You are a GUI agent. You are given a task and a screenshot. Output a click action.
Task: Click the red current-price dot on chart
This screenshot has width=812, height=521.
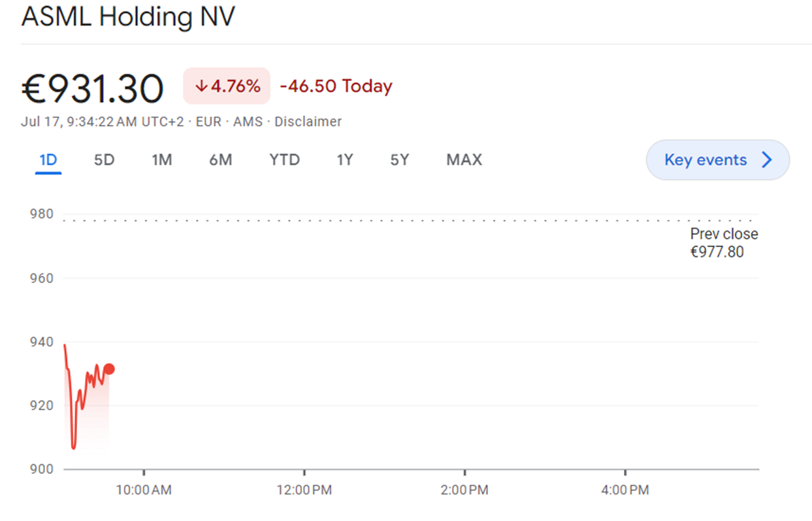click(x=109, y=369)
